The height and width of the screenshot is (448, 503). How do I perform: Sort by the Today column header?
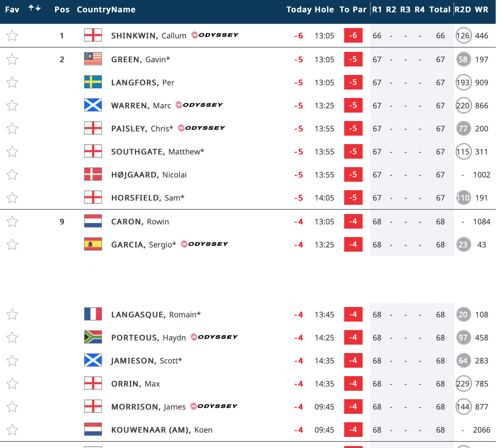tap(299, 10)
